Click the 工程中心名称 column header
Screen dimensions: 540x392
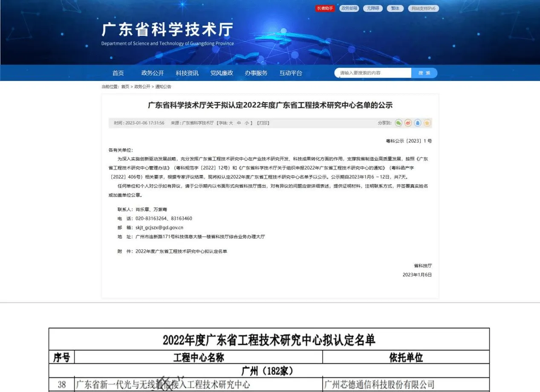click(x=199, y=357)
